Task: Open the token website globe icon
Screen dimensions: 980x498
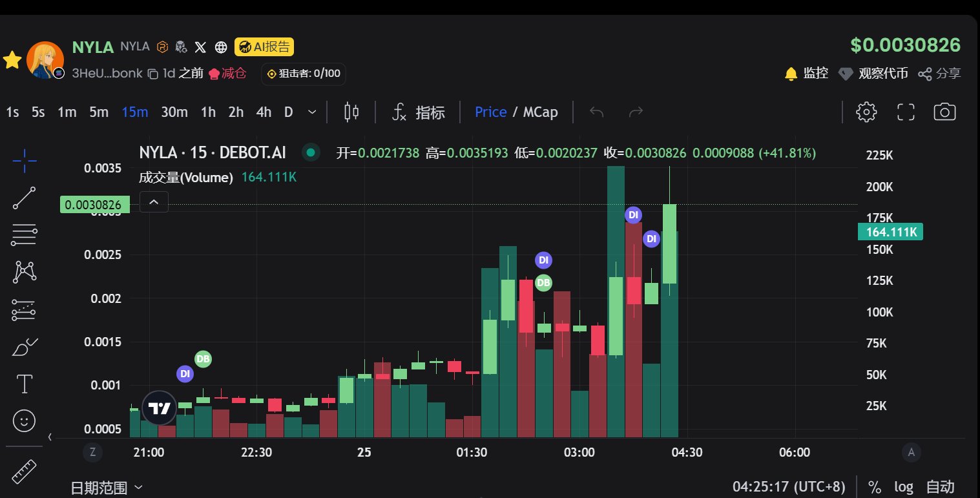Action: click(x=221, y=47)
